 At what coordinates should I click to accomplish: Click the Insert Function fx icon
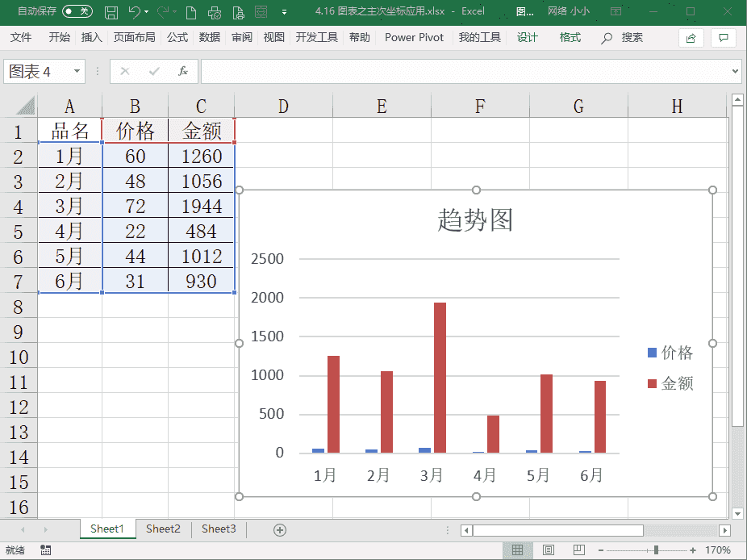coord(183,71)
